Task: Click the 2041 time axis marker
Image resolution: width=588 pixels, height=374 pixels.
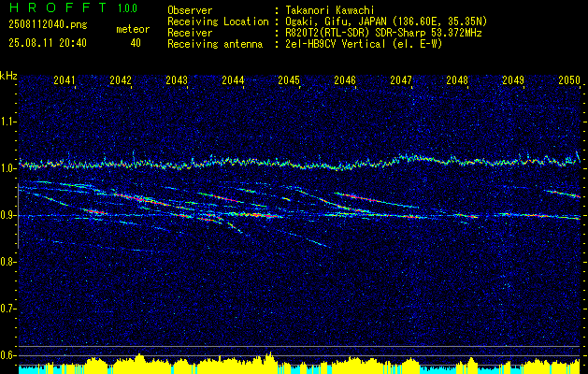Action: click(65, 79)
